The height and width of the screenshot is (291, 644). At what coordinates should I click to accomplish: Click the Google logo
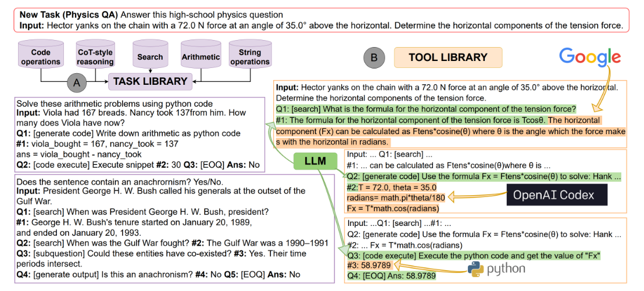click(590, 57)
